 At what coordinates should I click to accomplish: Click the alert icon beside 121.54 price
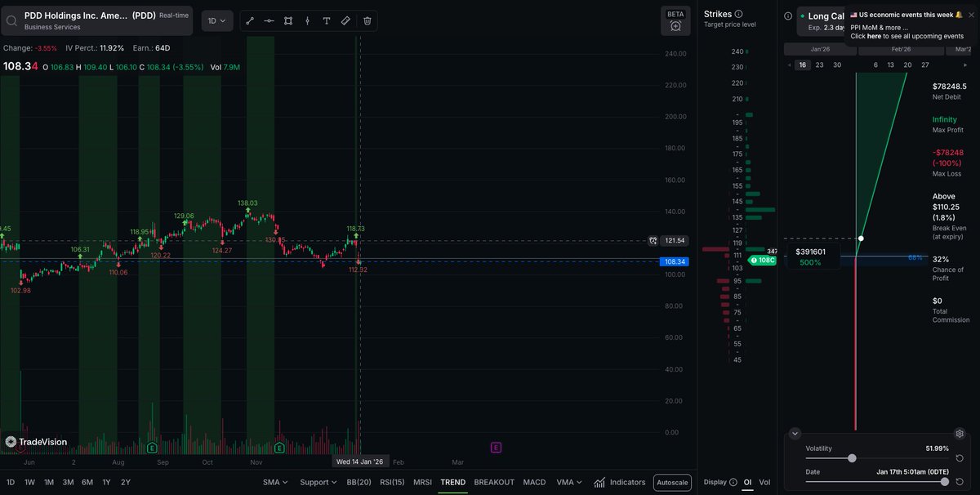[x=653, y=241]
